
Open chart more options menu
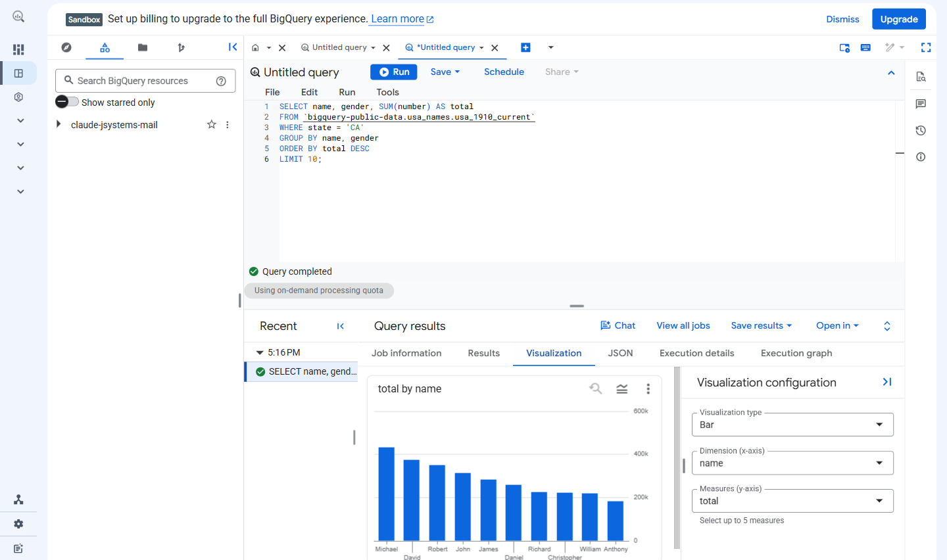[x=648, y=388]
